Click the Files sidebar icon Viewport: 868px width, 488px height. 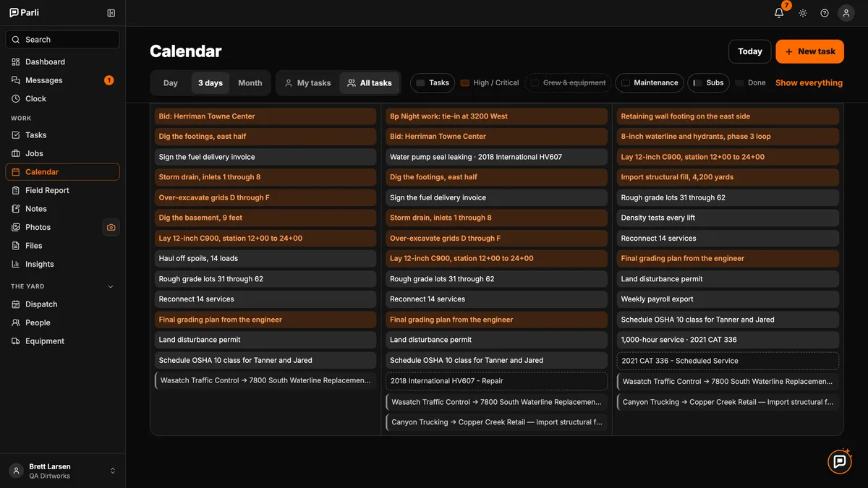click(16, 246)
